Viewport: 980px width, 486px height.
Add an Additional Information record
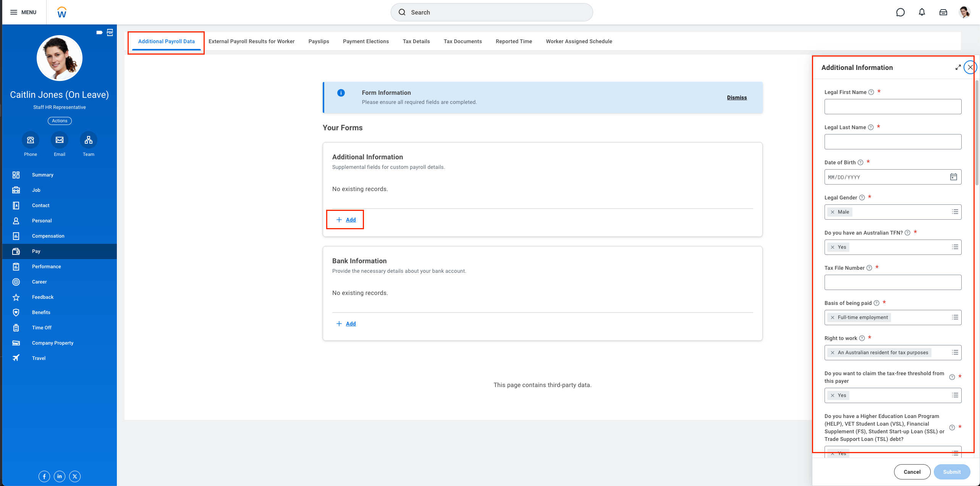coord(346,220)
